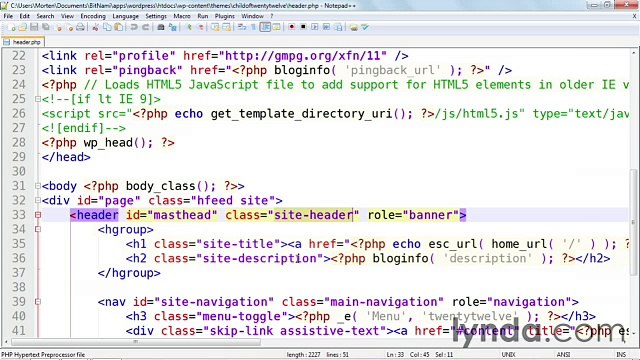Undo the last edit via toolbar
This screenshot has height=360, width=640.
[x=134, y=27]
